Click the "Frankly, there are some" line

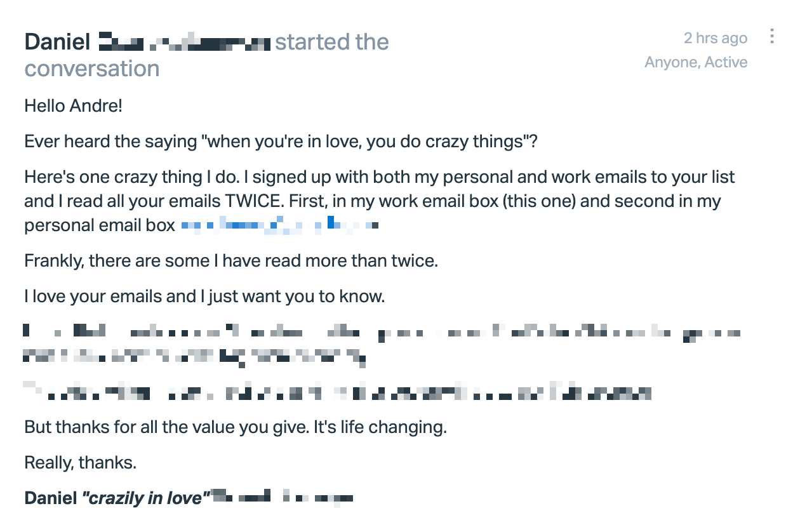pos(231,260)
